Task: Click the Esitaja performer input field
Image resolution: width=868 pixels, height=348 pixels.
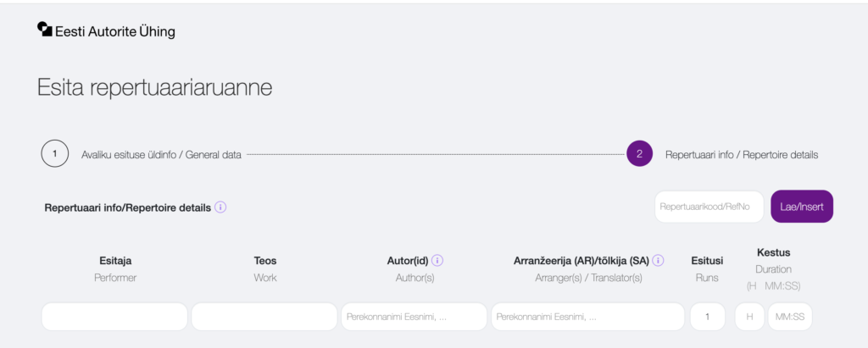Action: 114,317
